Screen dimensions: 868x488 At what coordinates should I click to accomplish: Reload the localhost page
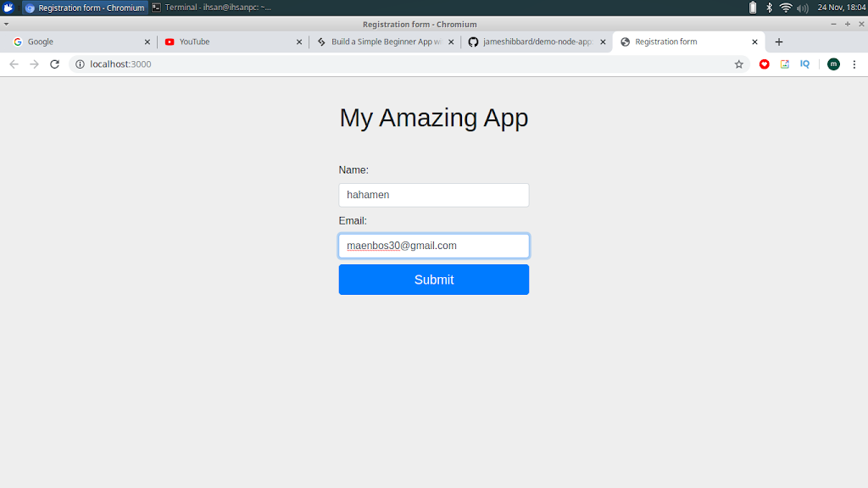55,64
